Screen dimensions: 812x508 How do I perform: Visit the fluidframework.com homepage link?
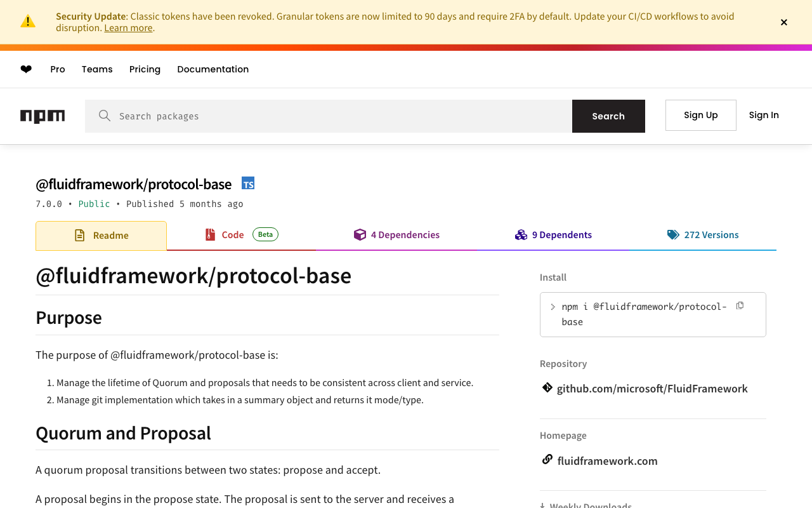[607, 461]
